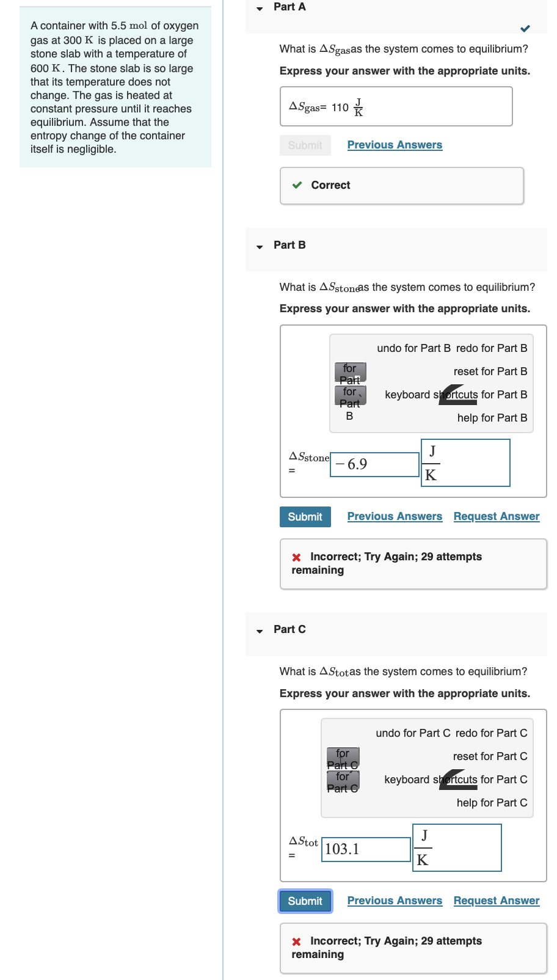Click the Part B header label
The width and height of the screenshot is (557, 980).
coord(290,245)
